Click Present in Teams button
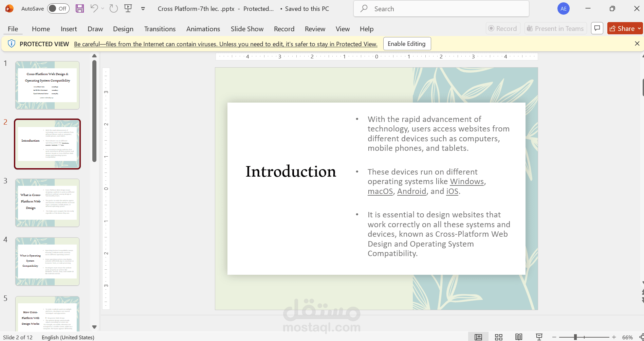Image resolution: width=644 pixels, height=341 pixels. pos(555,29)
